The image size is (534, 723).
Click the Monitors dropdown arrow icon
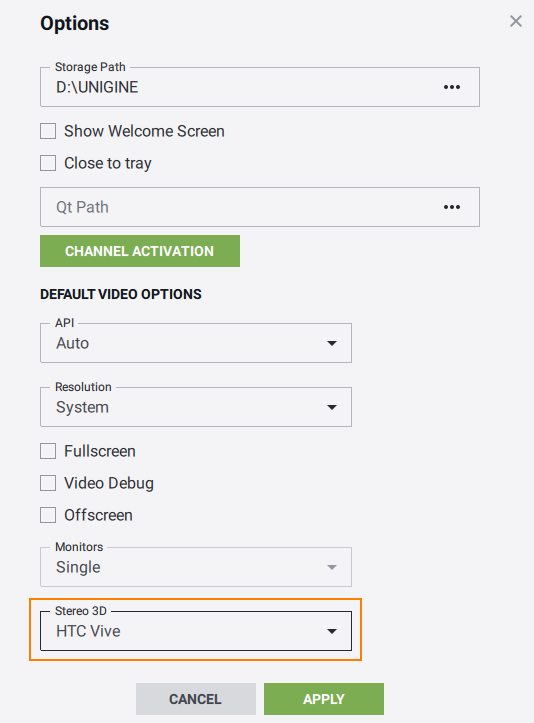click(x=332, y=567)
